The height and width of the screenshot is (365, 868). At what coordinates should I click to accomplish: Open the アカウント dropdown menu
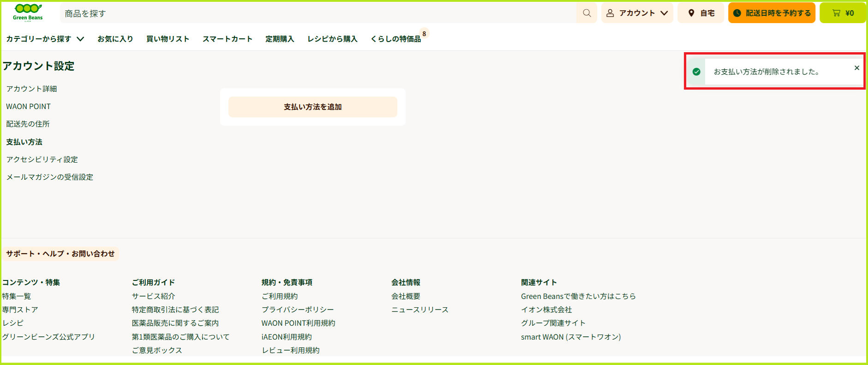click(x=637, y=13)
